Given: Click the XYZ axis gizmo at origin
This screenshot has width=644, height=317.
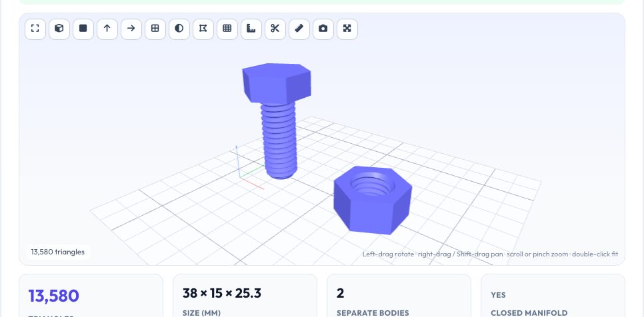Looking at the screenshot, I should click(249, 168).
